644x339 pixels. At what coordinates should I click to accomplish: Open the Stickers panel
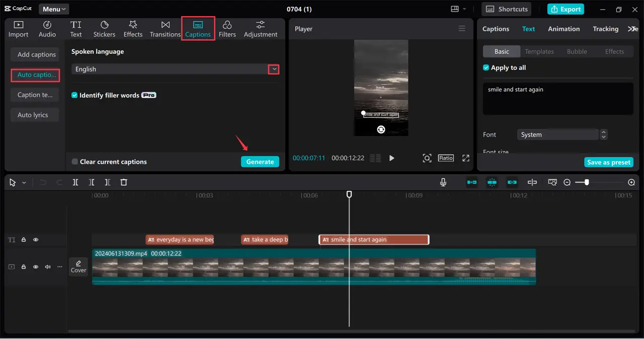pyautogui.click(x=104, y=29)
